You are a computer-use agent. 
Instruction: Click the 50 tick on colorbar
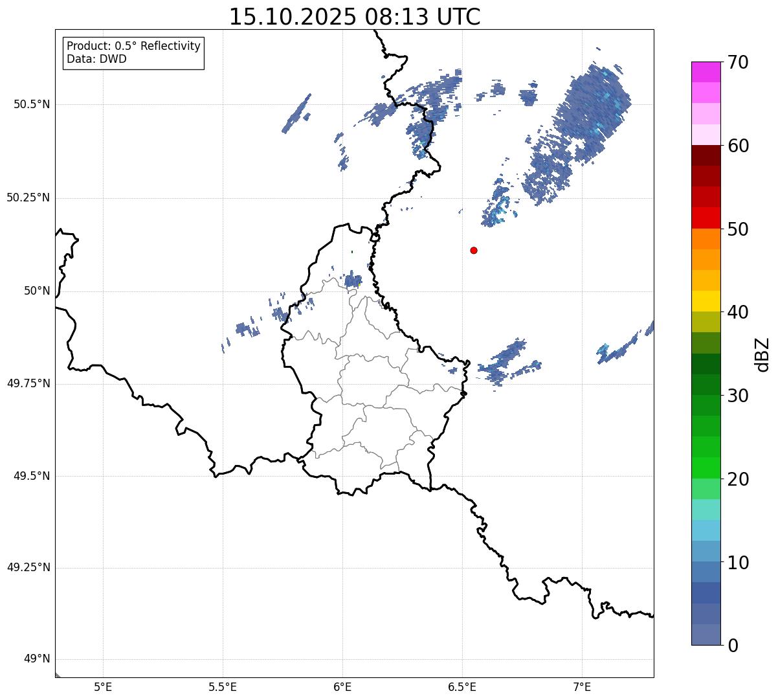[x=737, y=229]
